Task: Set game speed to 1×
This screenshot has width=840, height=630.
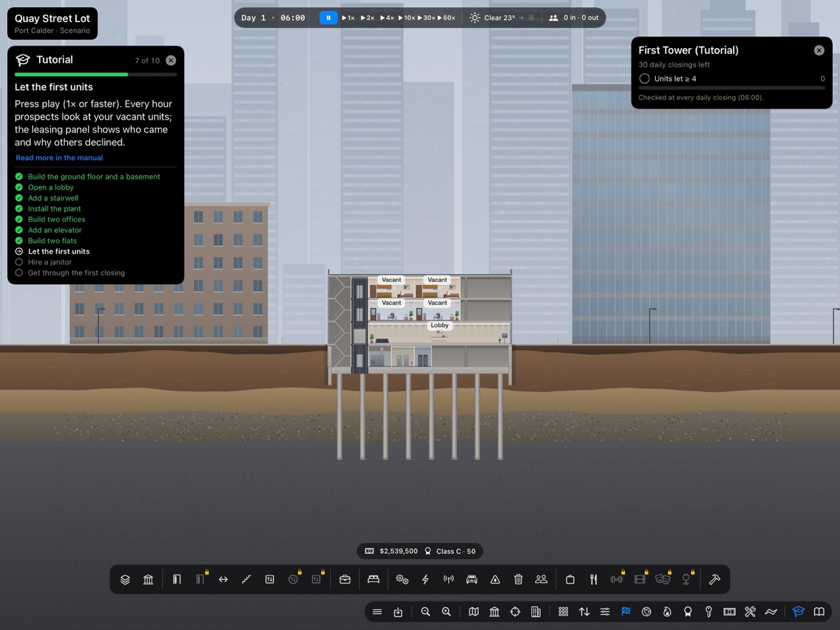Action: point(348,18)
